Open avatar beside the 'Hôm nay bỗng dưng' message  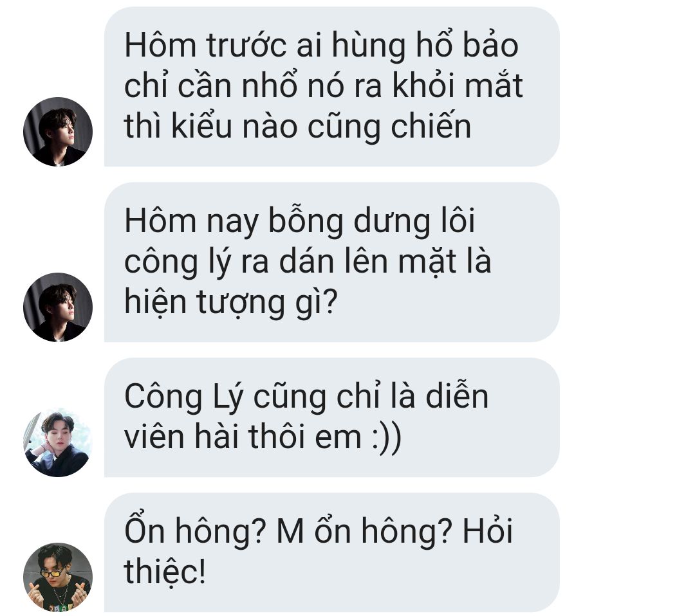pos(58,307)
